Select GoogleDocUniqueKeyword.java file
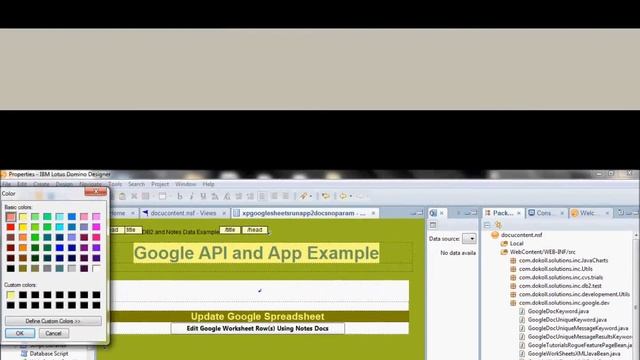 click(567, 320)
